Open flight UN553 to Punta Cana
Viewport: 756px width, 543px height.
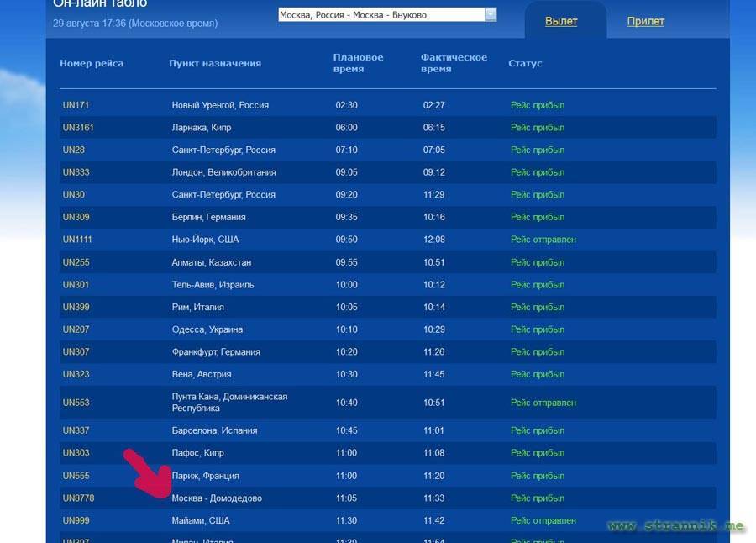point(76,403)
